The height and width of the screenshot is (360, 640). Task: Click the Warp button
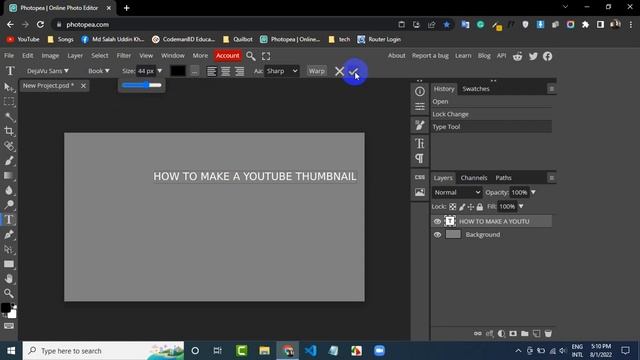click(x=317, y=71)
